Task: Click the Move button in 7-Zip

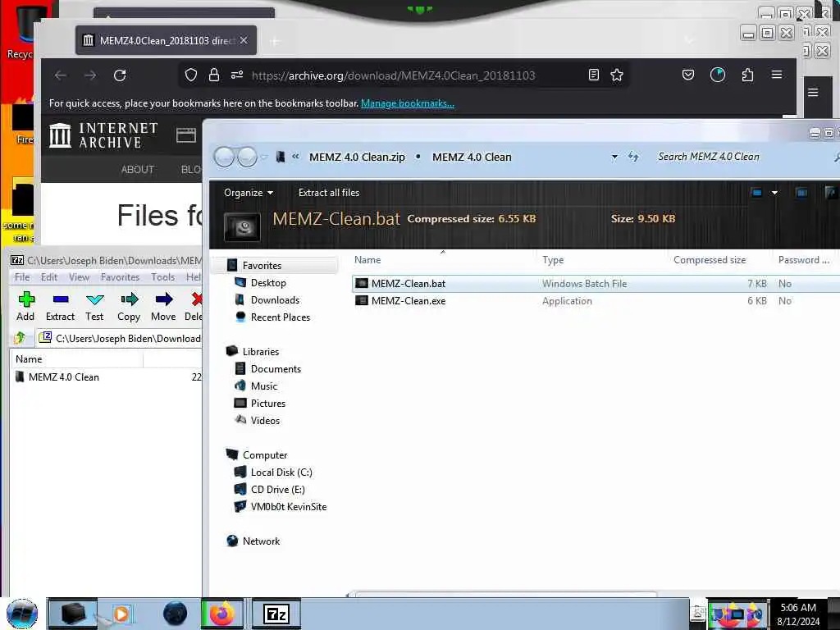Action: click(163, 307)
